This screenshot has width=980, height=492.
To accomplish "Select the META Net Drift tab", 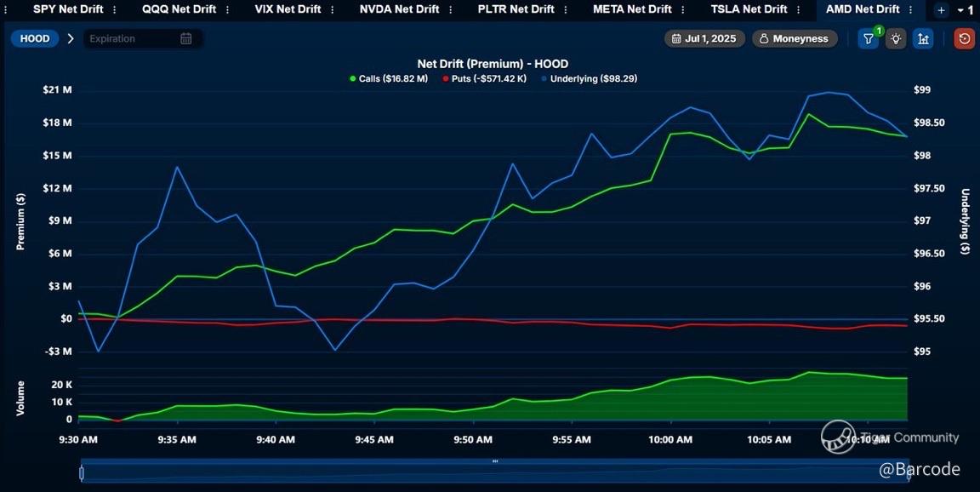I will 632,9.
